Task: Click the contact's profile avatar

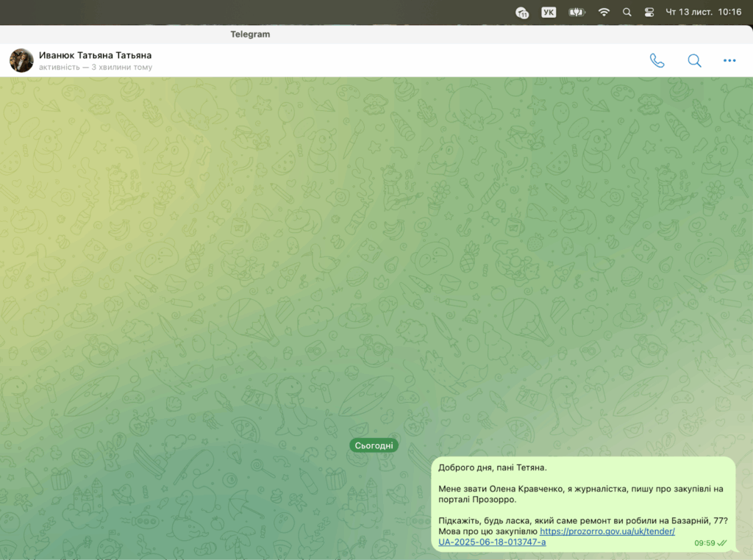Action: click(21, 60)
